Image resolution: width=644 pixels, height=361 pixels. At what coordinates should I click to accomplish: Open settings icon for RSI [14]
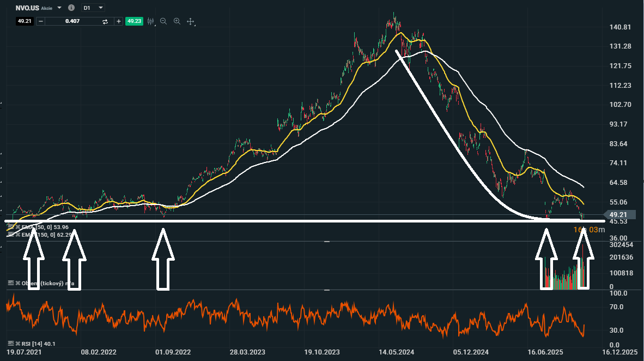[x=11, y=344]
